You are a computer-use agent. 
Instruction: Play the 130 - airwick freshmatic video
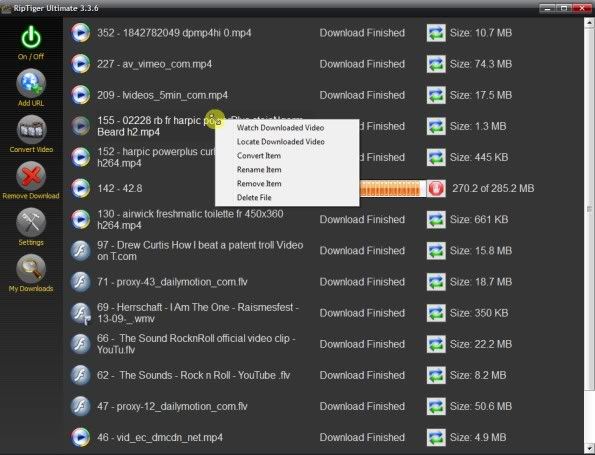(x=80, y=219)
